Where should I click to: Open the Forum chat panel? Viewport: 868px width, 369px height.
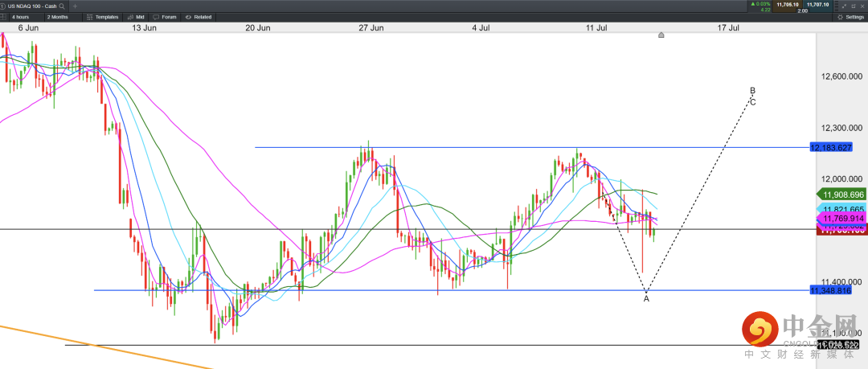pos(166,17)
